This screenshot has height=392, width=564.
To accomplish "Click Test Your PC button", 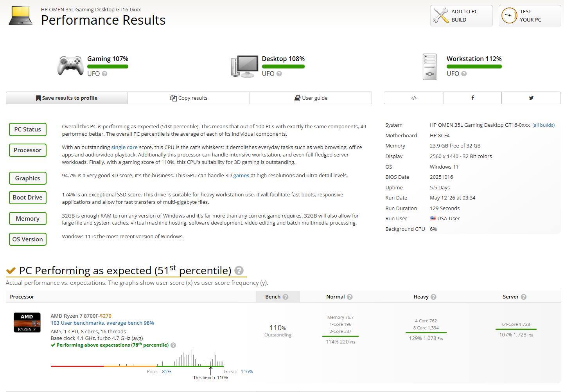I will click(x=530, y=16).
